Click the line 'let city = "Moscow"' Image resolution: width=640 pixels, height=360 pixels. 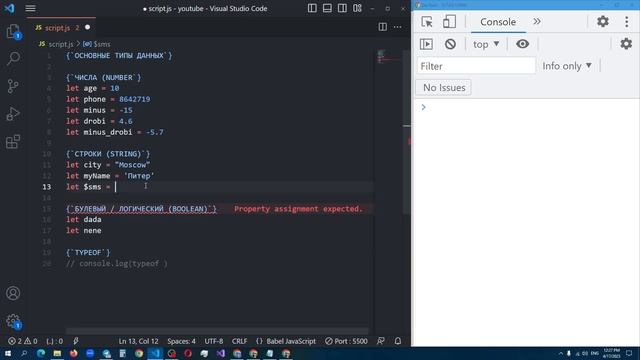pos(108,165)
